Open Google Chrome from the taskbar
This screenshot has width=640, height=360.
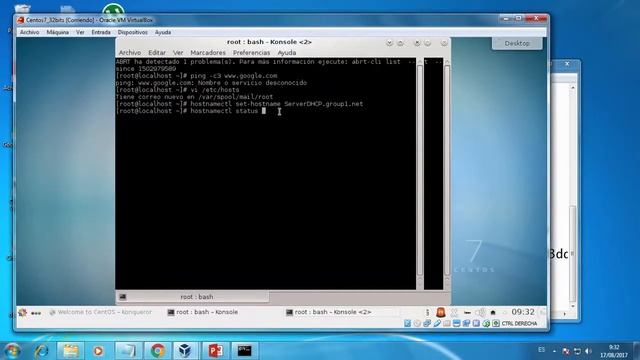[x=158, y=351]
